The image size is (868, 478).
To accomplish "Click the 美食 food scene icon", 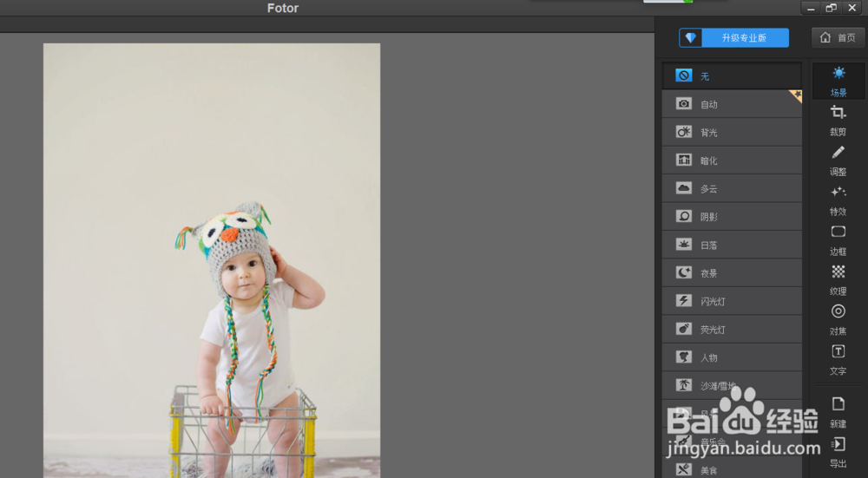I will pyautogui.click(x=684, y=469).
